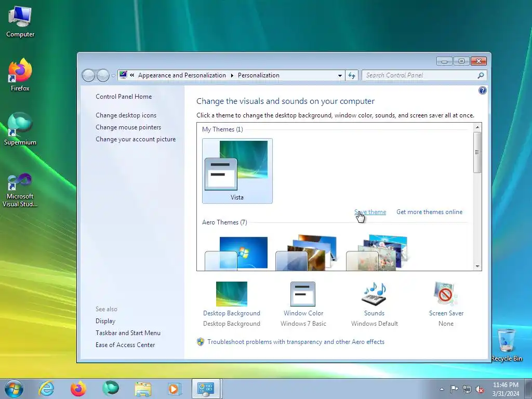Screen dimensions: 532x399
Task: Click the theme list scrollbar thumb
Action: point(477,152)
